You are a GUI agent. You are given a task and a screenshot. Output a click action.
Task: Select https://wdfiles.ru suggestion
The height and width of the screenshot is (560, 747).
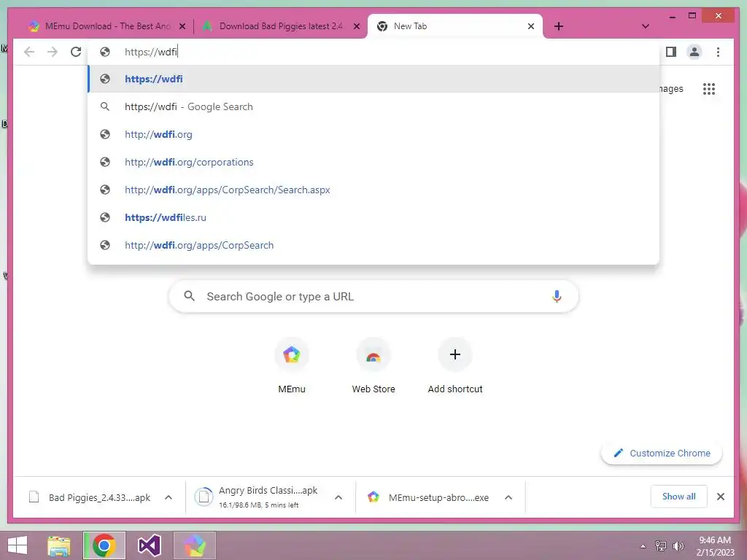[x=373, y=217]
